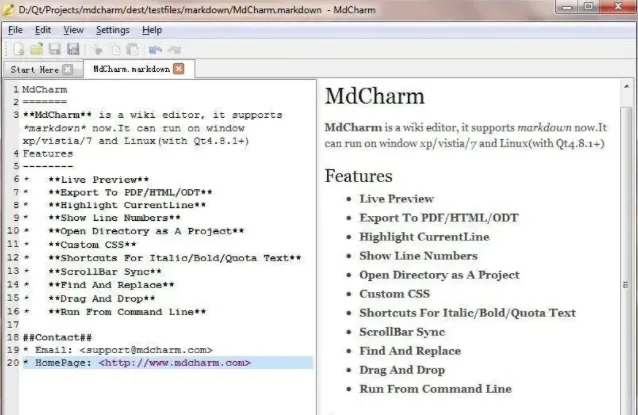Click 'Highlight CurrentLine' in preview

tap(424, 237)
